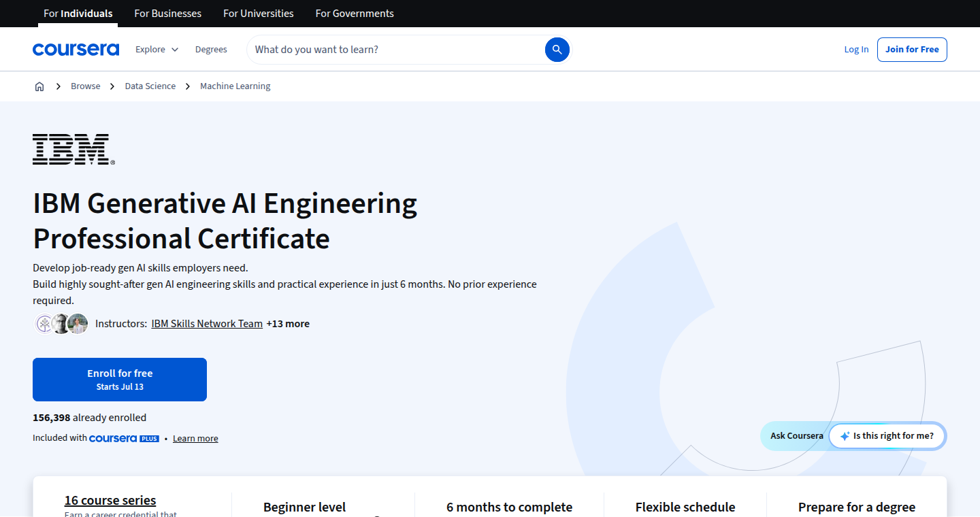Click the Log In link
Screen dimensions: 980x517
(856, 50)
